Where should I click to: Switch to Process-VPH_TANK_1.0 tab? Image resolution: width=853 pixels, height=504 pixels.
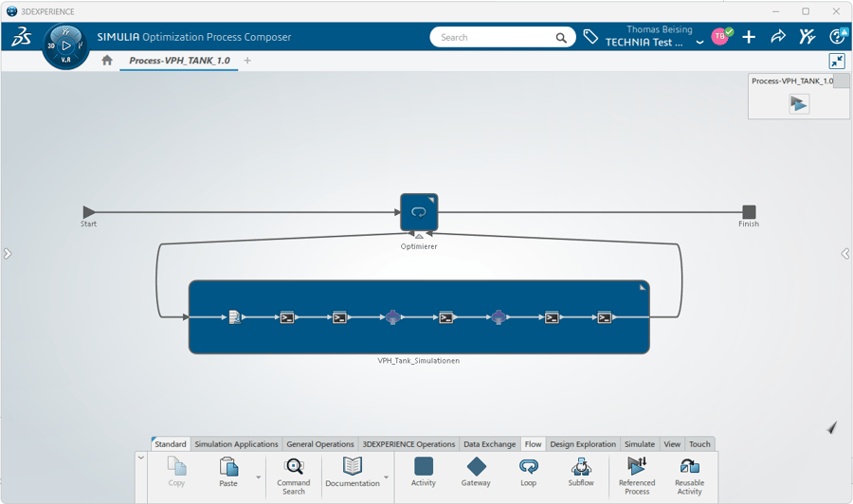point(179,61)
